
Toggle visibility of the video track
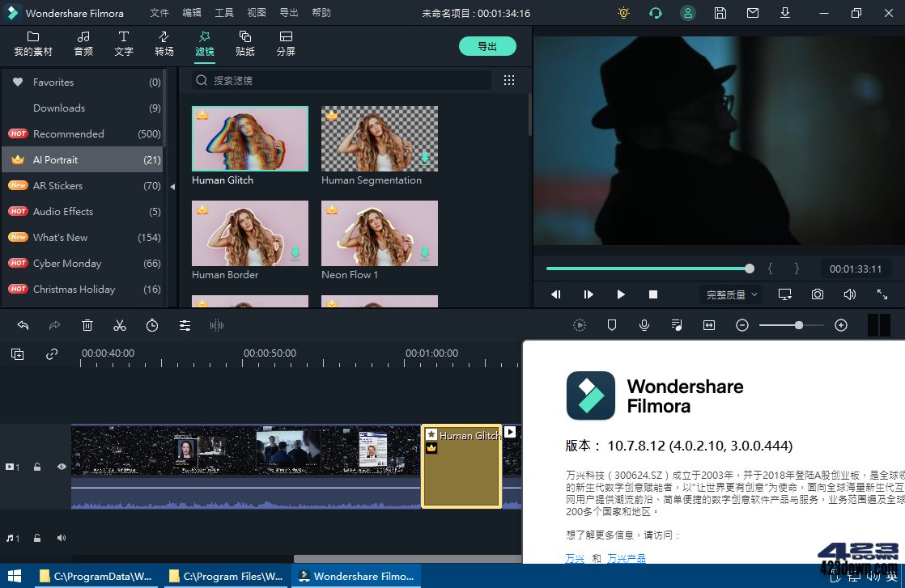tap(62, 467)
